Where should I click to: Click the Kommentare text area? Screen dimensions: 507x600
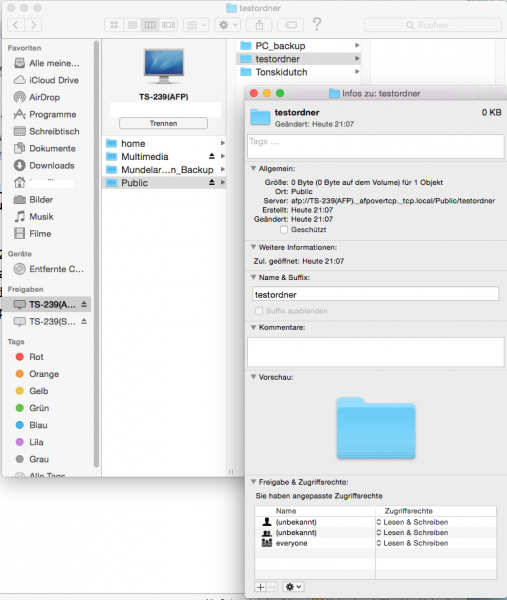(375, 352)
